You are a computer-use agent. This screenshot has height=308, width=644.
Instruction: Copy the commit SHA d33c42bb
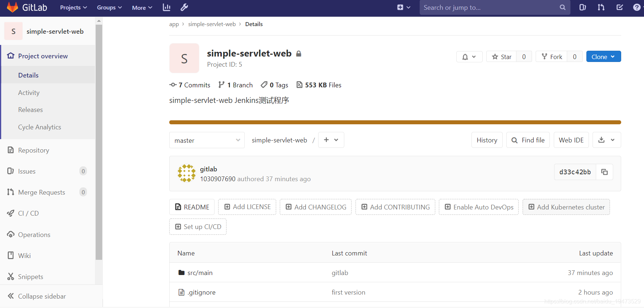click(604, 172)
